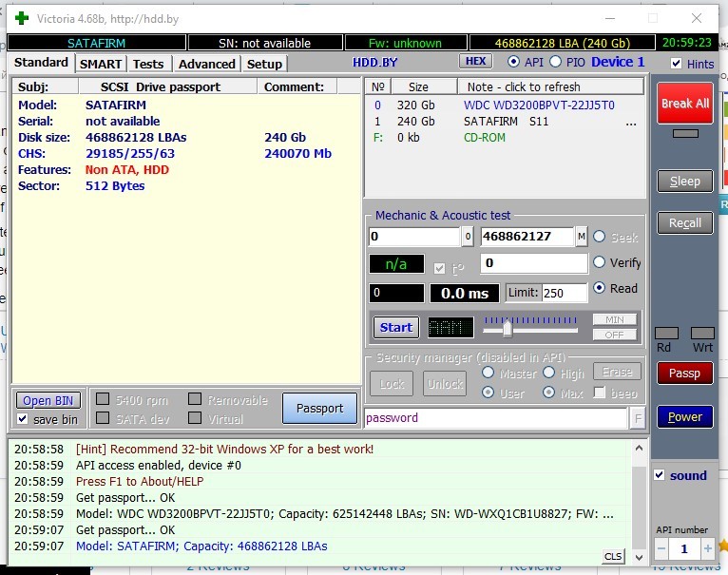Click the 'M' max LBA button

coord(582,237)
